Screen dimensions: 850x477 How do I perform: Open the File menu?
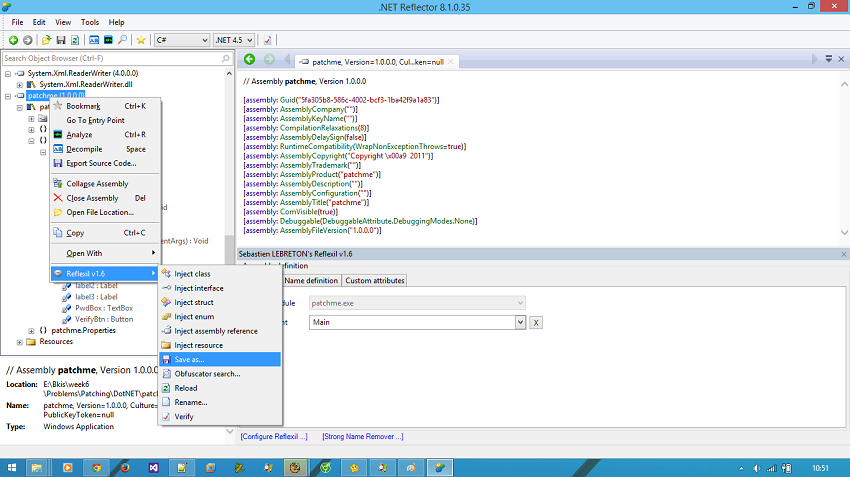tap(17, 22)
